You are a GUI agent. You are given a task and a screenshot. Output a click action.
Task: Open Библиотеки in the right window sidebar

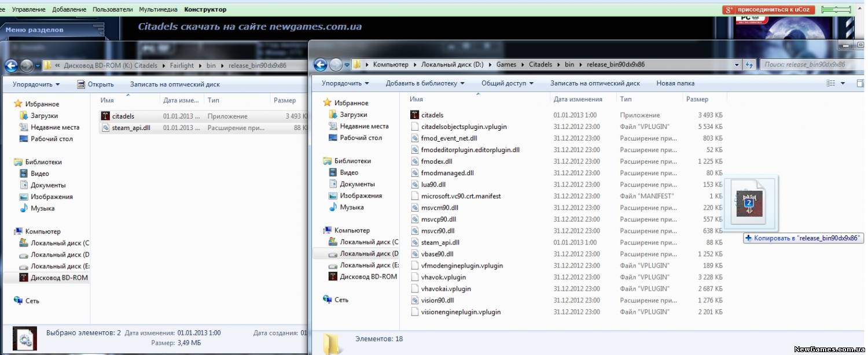tap(351, 161)
